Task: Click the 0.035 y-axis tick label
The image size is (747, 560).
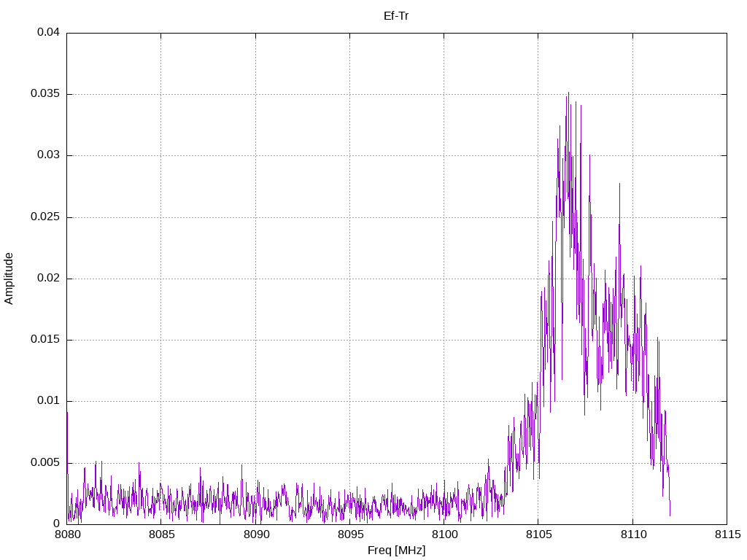Action: 45,93
